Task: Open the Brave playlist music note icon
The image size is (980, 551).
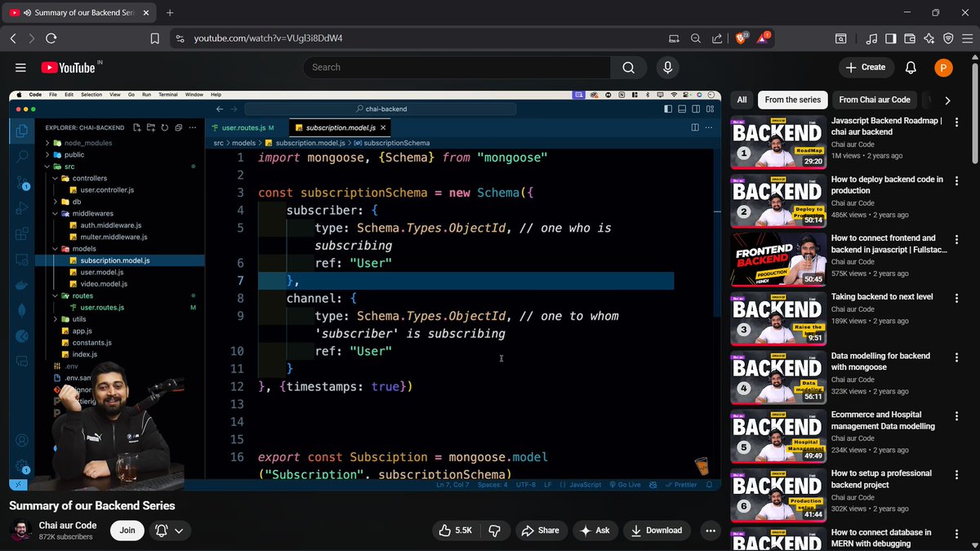Action: coord(871,38)
